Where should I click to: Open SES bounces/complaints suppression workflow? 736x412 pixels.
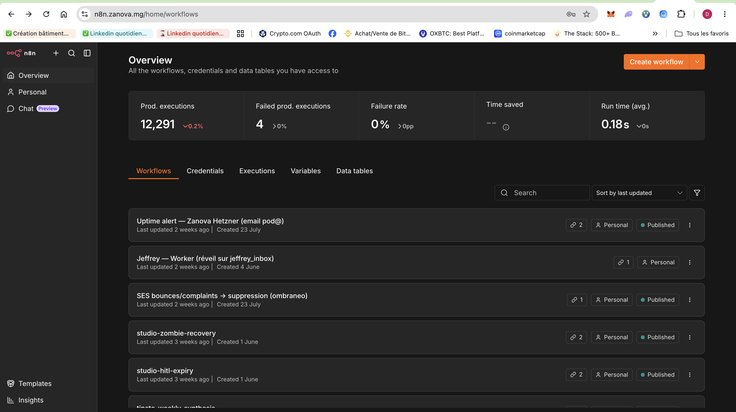click(x=416, y=300)
